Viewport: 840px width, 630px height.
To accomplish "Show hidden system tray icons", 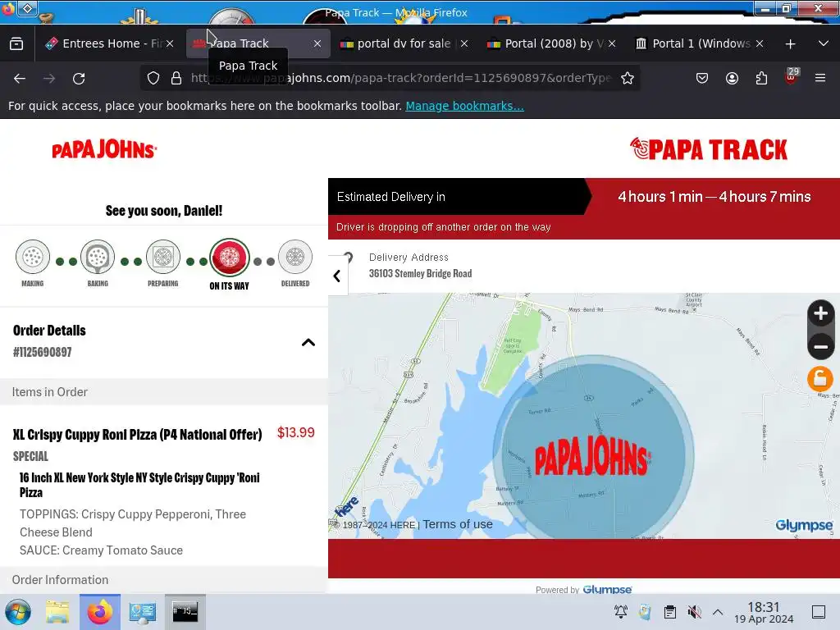I will tap(718, 612).
